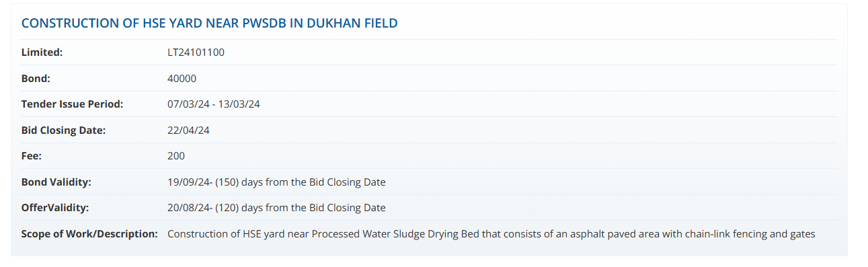868x267 pixels.
Task: Click the Tender Issue Period label
Action: click(73, 104)
